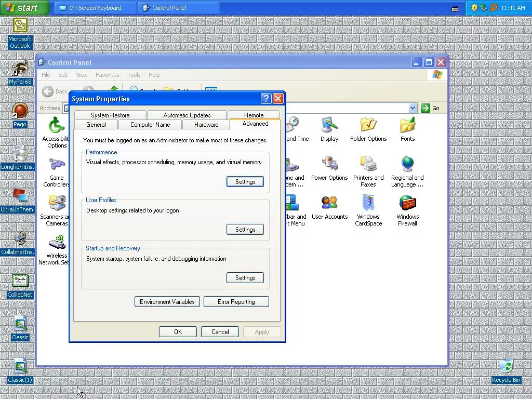532x399 pixels.
Task: Open Display in Control Panel
Action: [329, 129]
